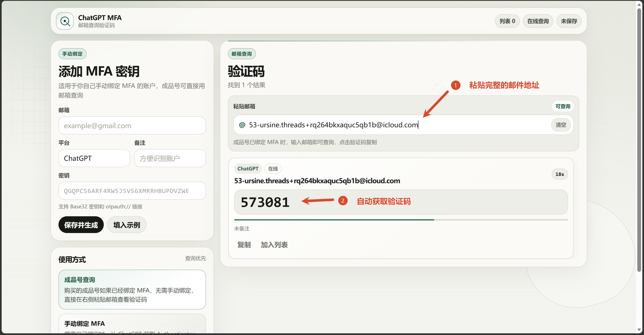The height and width of the screenshot is (335, 644).
Task: Click the page vertical scrollbar thumb
Action: click(639, 140)
